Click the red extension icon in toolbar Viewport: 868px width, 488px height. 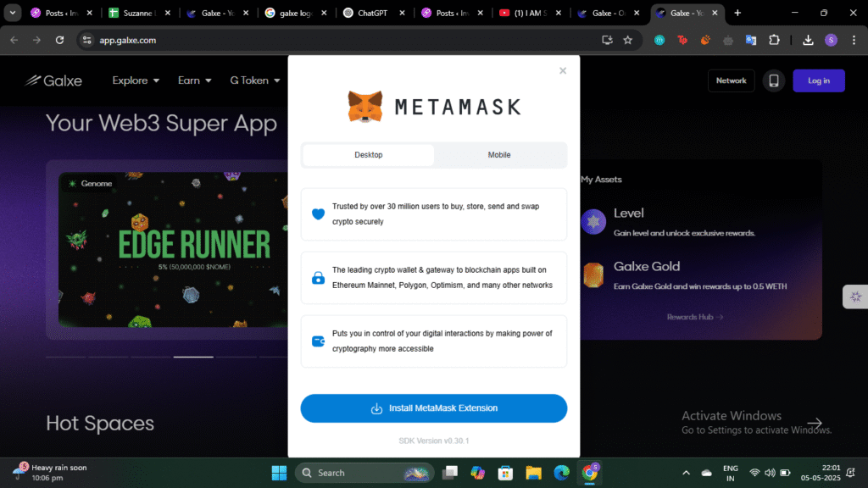[x=682, y=40]
